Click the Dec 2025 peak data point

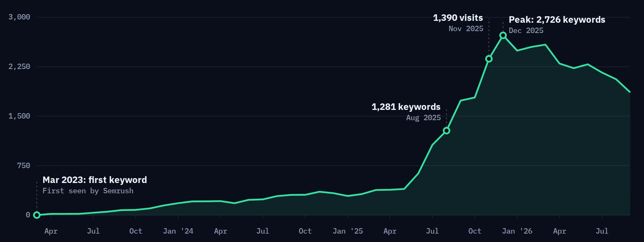[503, 35]
